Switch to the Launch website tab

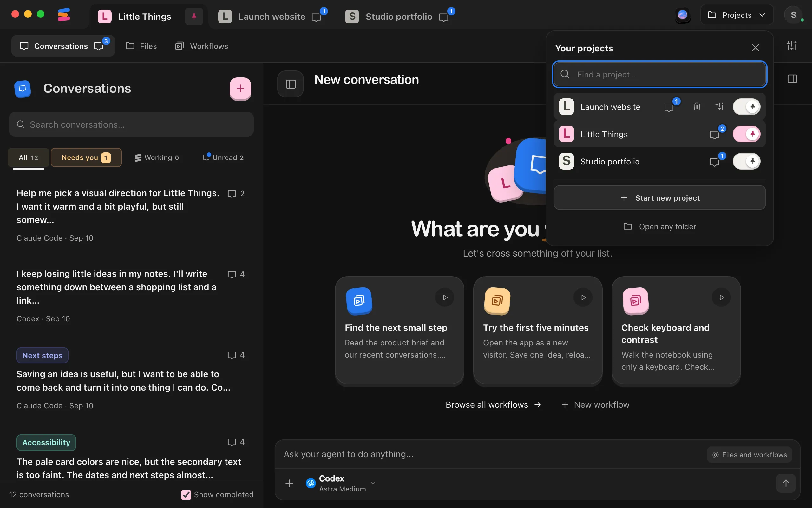pos(272,16)
